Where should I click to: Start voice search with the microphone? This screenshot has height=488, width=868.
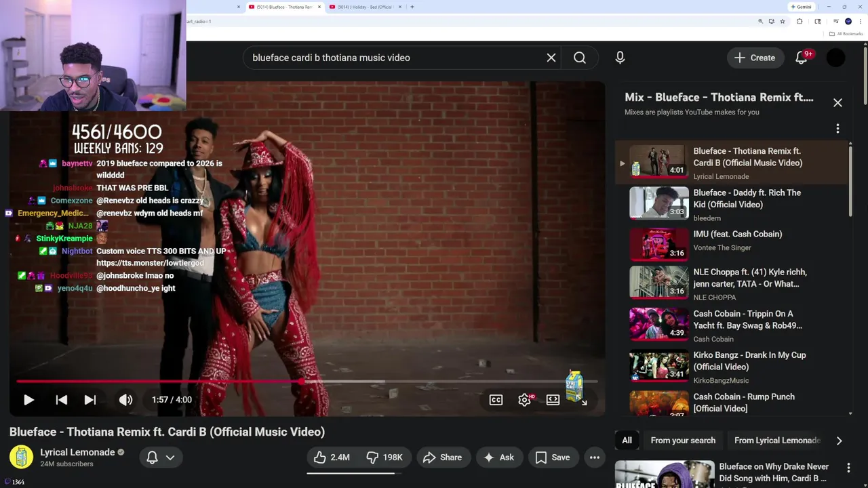pos(620,58)
